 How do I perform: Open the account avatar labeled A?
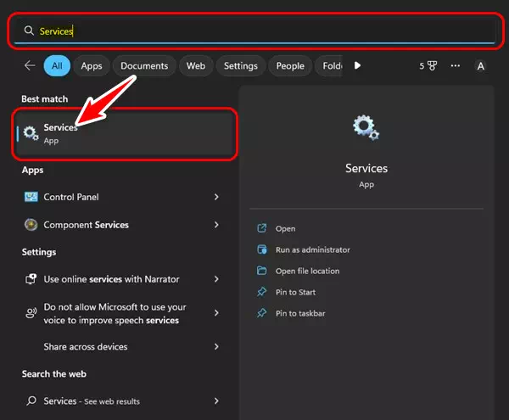(480, 66)
